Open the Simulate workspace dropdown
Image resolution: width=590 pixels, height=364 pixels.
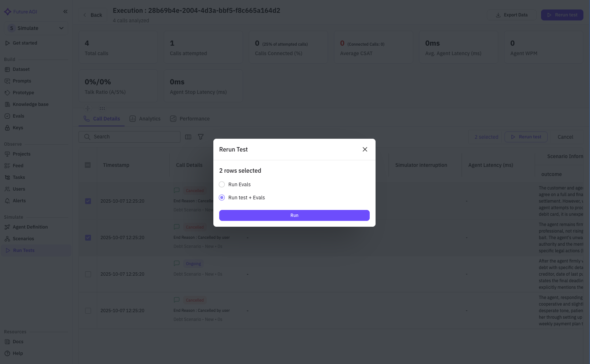pos(36,28)
